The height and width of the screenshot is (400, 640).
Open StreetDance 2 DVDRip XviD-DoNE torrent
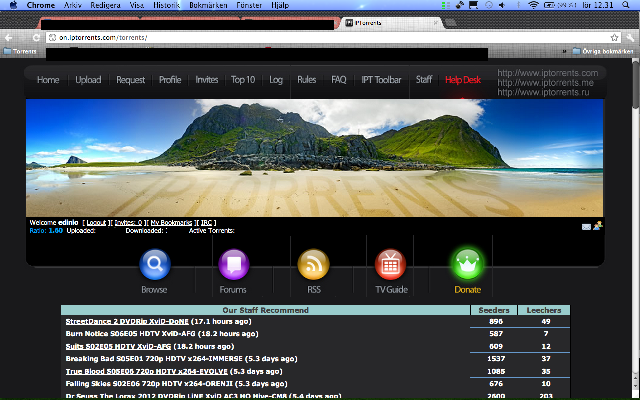click(127, 322)
